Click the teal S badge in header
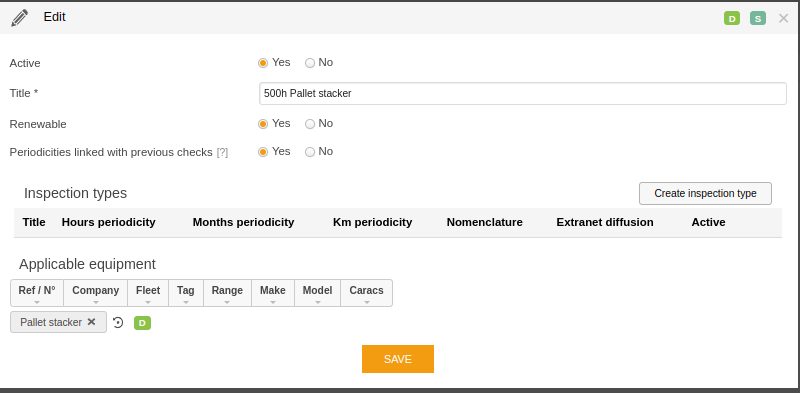The height and width of the screenshot is (393, 800). click(x=758, y=19)
